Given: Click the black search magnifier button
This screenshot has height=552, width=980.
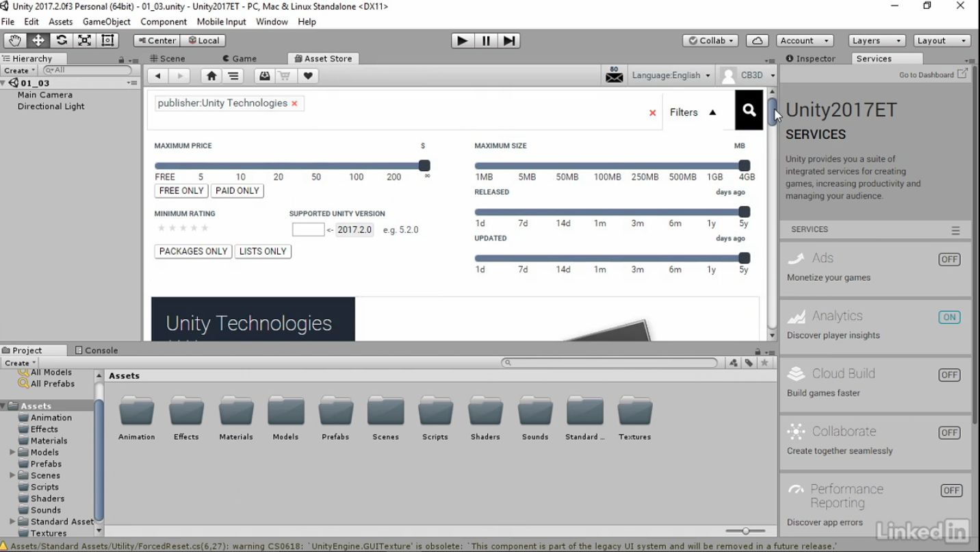Looking at the screenshot, I should 749,110.
